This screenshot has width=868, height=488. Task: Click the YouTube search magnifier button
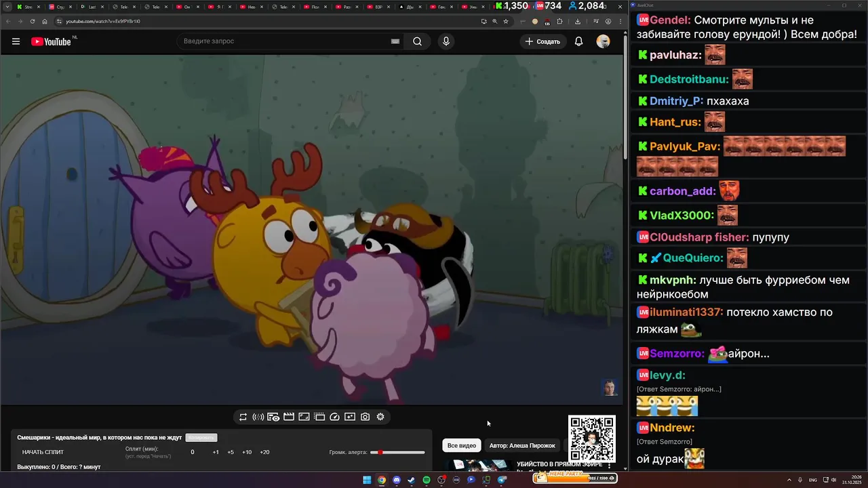(417, 41)
